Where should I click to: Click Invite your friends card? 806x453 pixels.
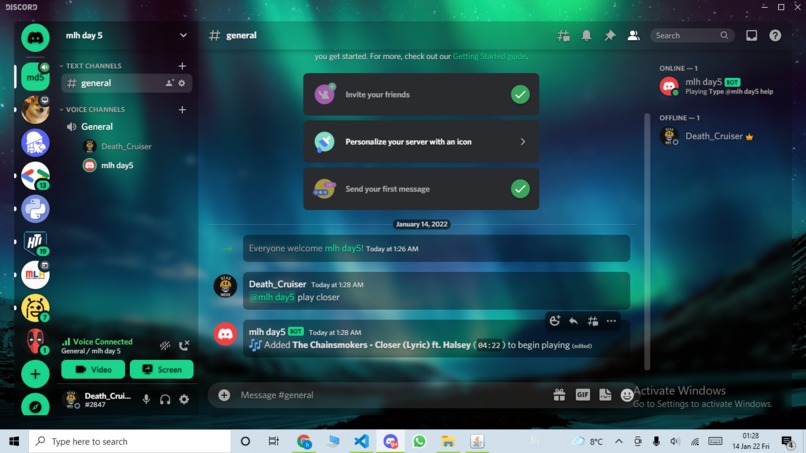421,95
